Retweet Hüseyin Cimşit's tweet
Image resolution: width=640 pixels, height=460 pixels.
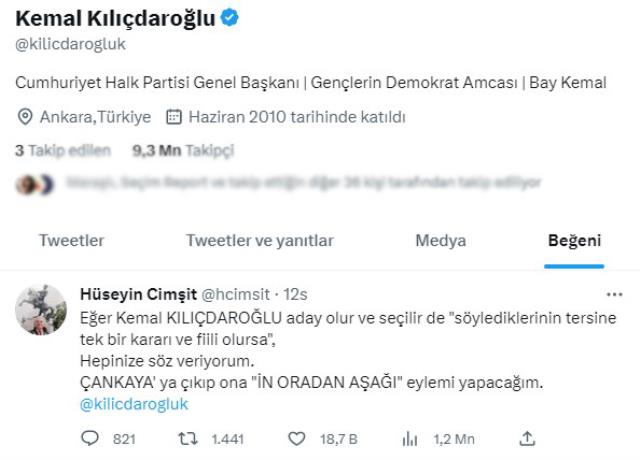click(188, 437)
